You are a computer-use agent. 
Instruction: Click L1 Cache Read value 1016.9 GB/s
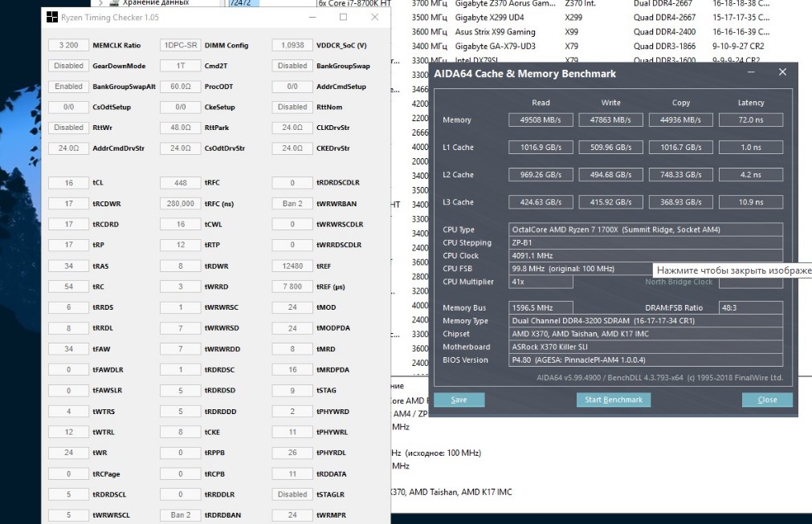pos(541,147)
